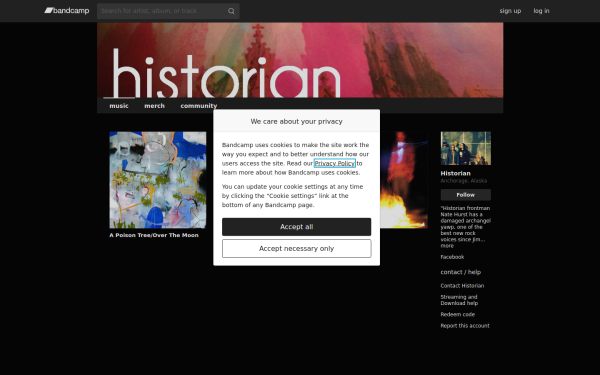The width and height of the screenshot is (600, 375).
Task: Click the Accept all button
Action: point(297,227)
